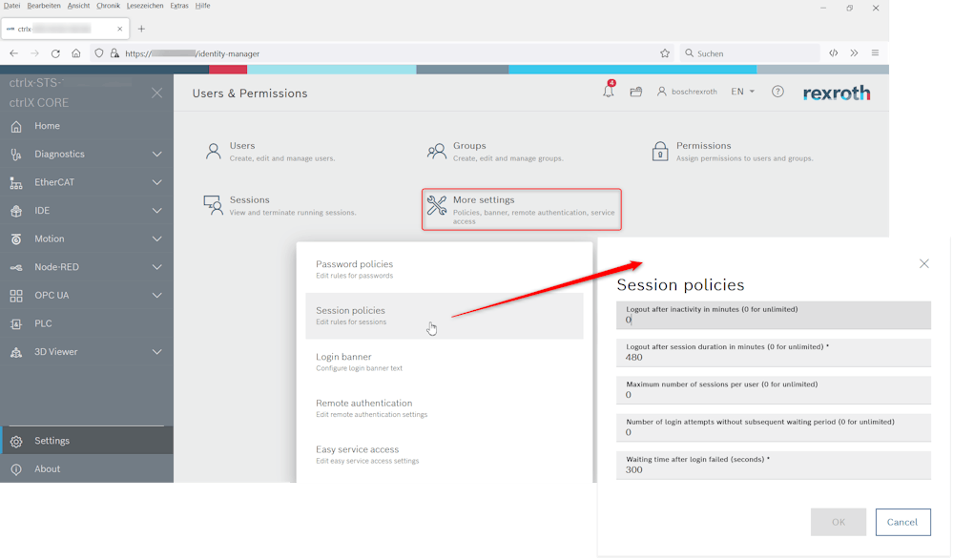953x560 pixels.
Task: Bookmark this page with the star icon
Action: pyautogui.click(x=665, y=53)
